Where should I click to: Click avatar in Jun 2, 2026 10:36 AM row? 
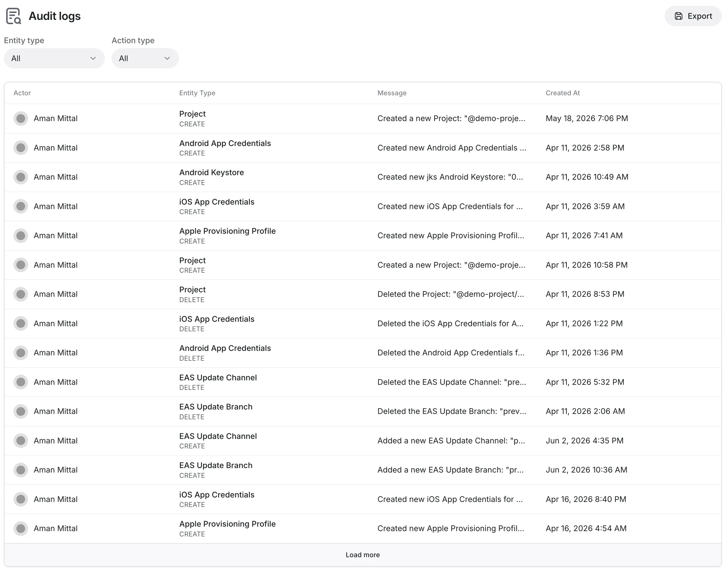pyautogui.click(x=21, y=470)
